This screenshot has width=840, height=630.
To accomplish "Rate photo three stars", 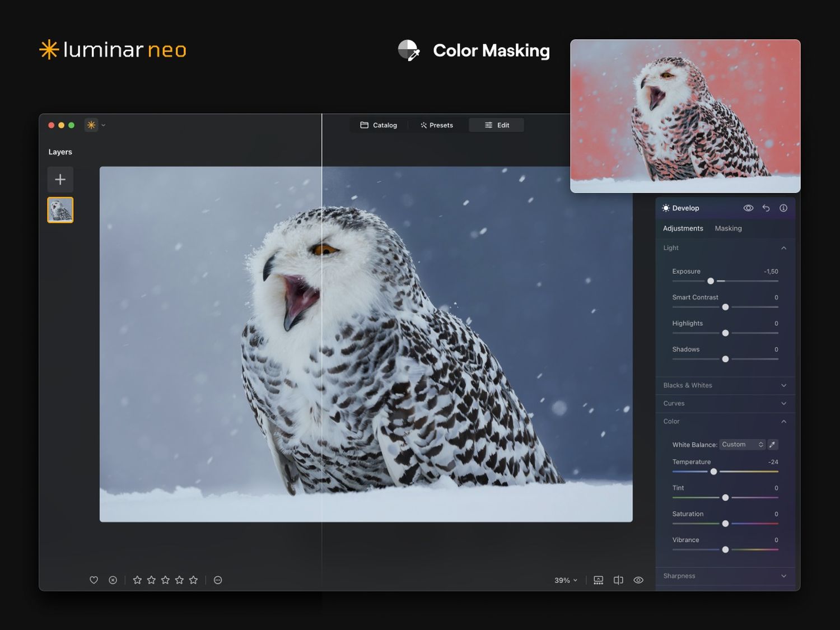I will 165,580.
